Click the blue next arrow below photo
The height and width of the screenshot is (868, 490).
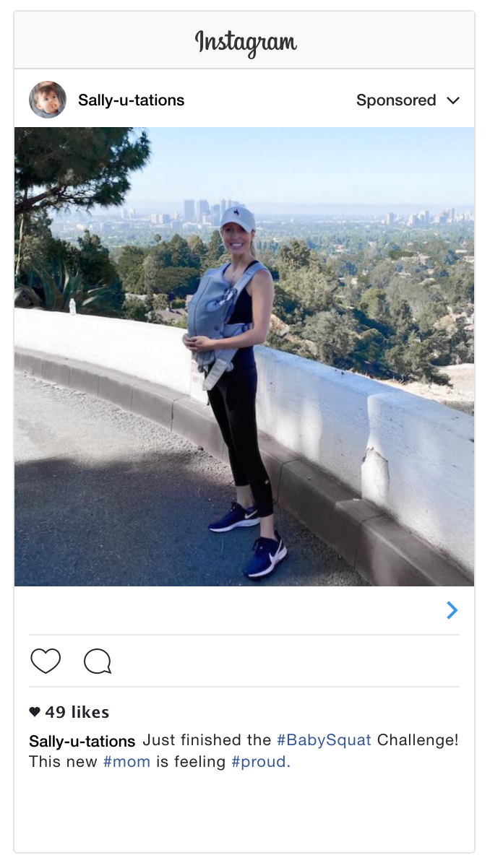pos(452,611)
